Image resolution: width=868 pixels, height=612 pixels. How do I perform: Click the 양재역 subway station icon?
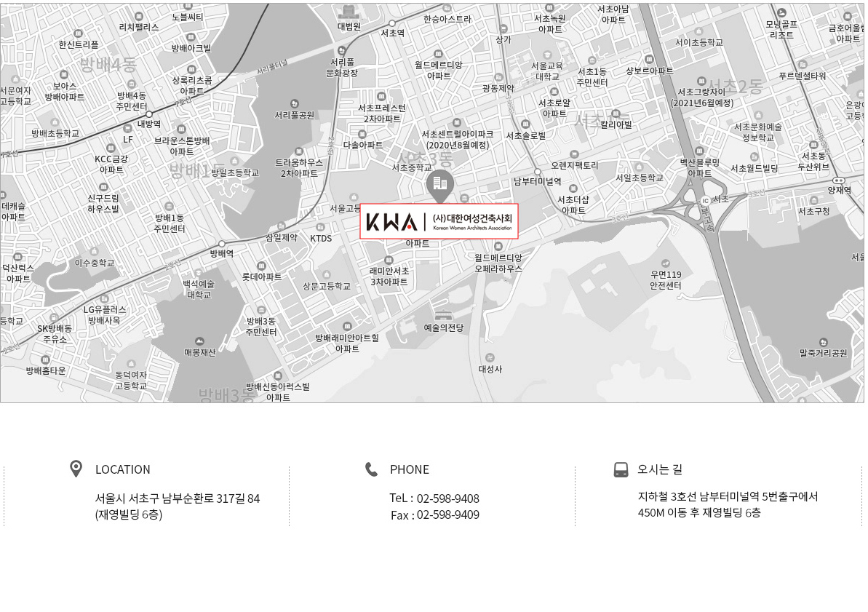[x=838, y=180]
